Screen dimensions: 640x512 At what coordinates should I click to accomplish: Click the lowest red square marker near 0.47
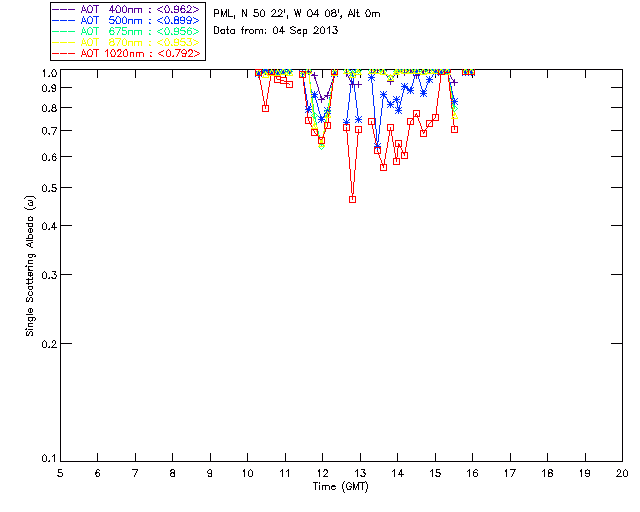(x=353, y=200)
